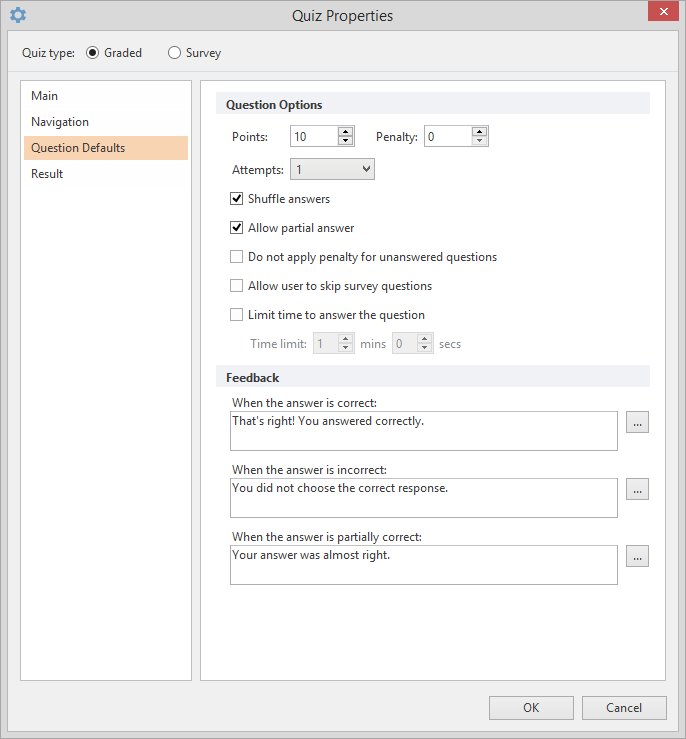The width and height of the screenshot is (686, 739).
Task: Uncheck Shuffle answers
Action: (237, 198)
